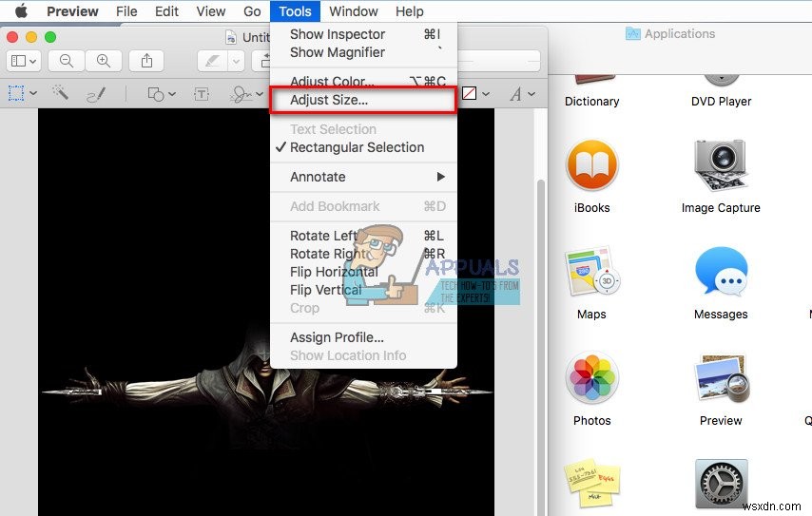Viewport: 812px width, 516px height.
Task: Close the open Tools menu
Action: click(x=295, y=10)
